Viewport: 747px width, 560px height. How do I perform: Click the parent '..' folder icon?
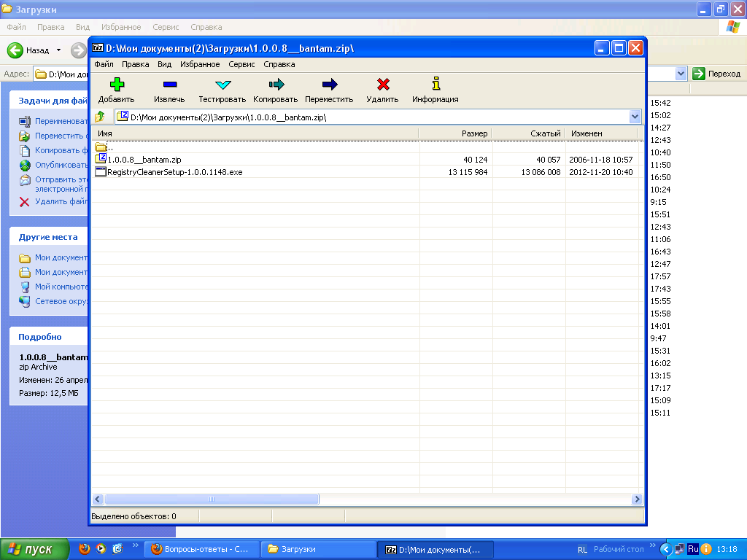(100, 147)
